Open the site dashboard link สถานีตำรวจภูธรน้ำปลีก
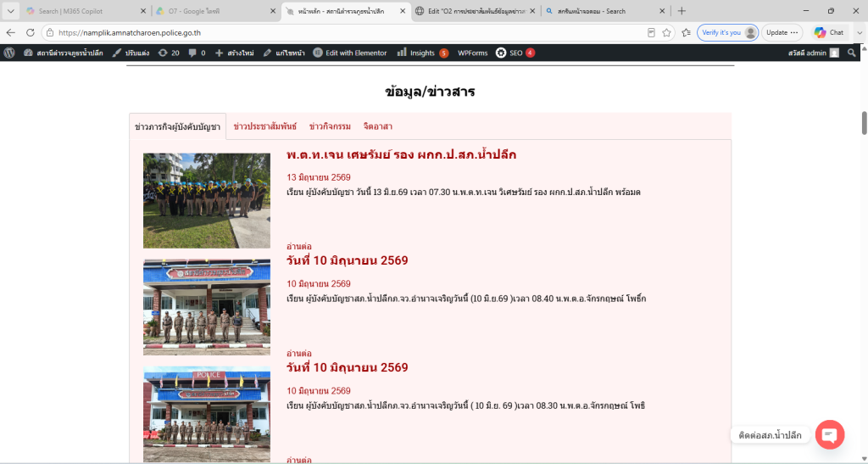868x464 pixels. pyautogui.click(x=63, y=53)
